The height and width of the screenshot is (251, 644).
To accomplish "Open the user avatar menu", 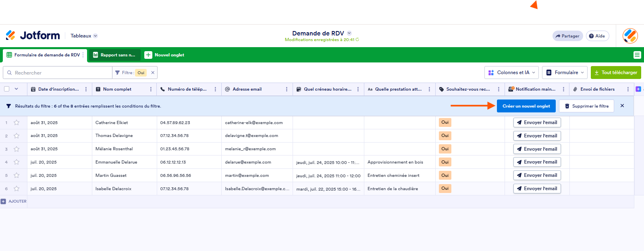I will coord(630,36).
